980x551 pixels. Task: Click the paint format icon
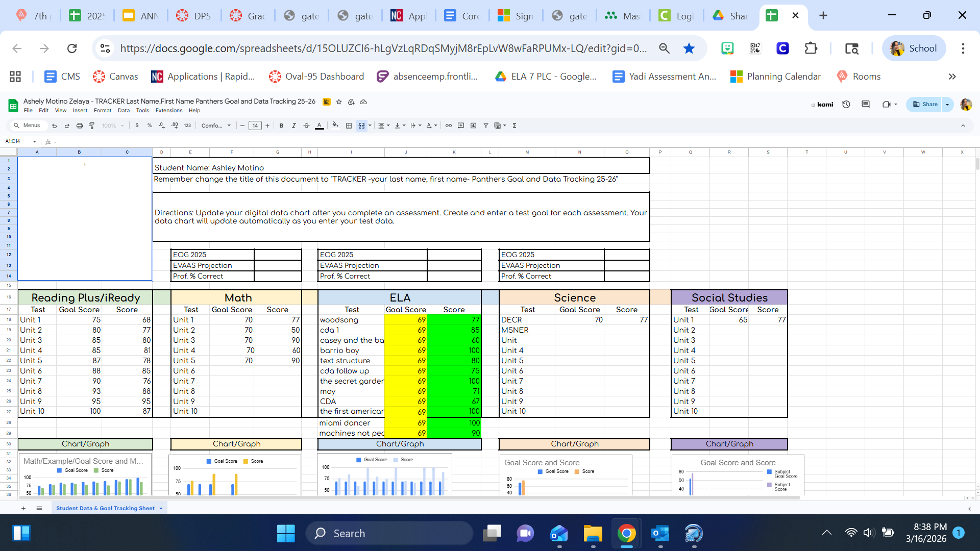pos(92,126)
